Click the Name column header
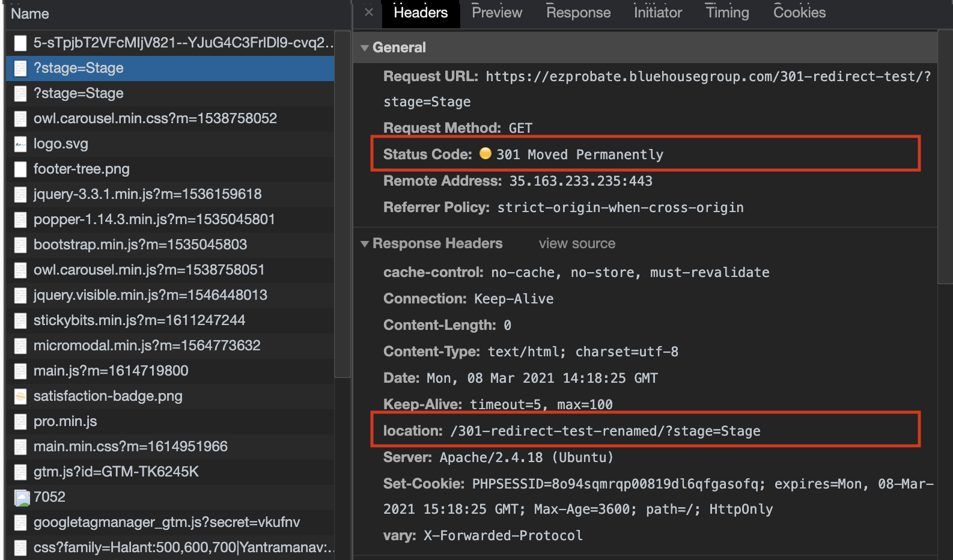Viewport: 953px width, 560px height. [30, 14]
